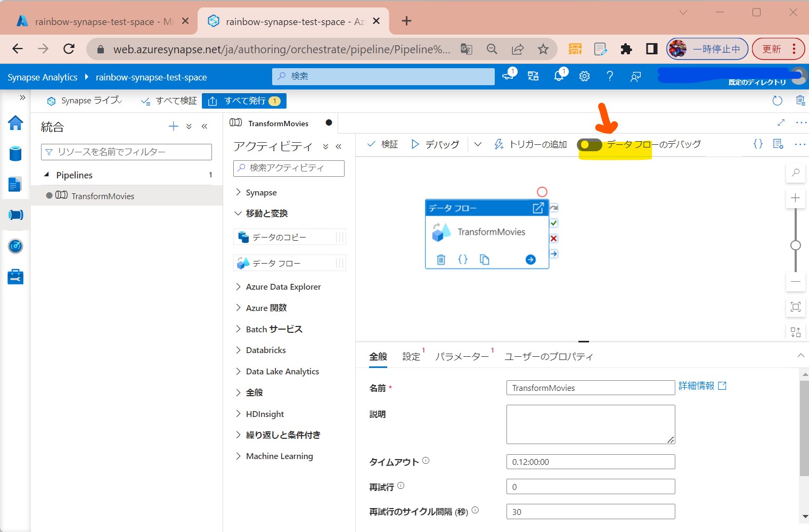Expand the Azure 関数 group

click(238, 308)
